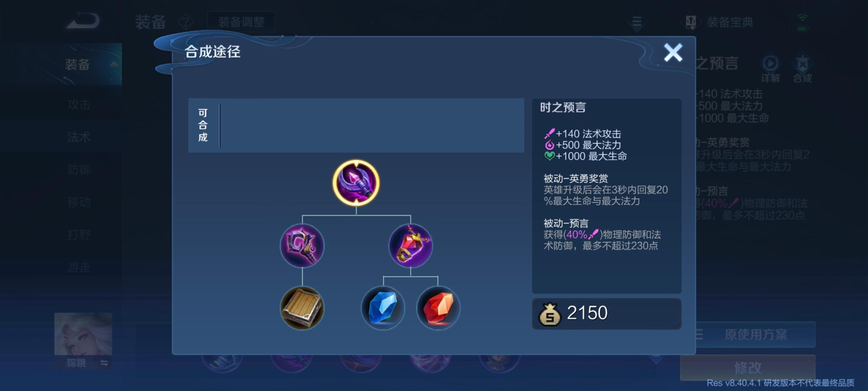This screenshot has height=391, width=868.
Task: Switch to the 防御 category tab
Action: (x=79, y=169)
